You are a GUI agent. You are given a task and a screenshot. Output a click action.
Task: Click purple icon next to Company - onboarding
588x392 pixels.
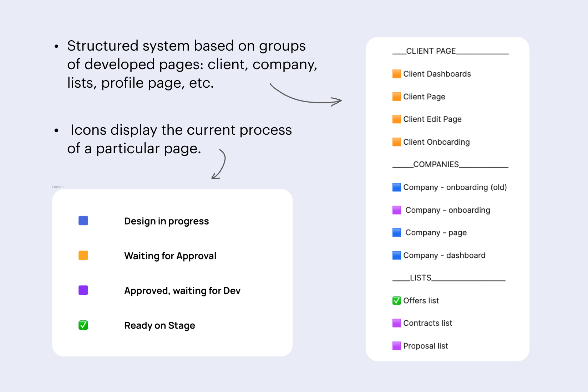(x=396, y=210)
